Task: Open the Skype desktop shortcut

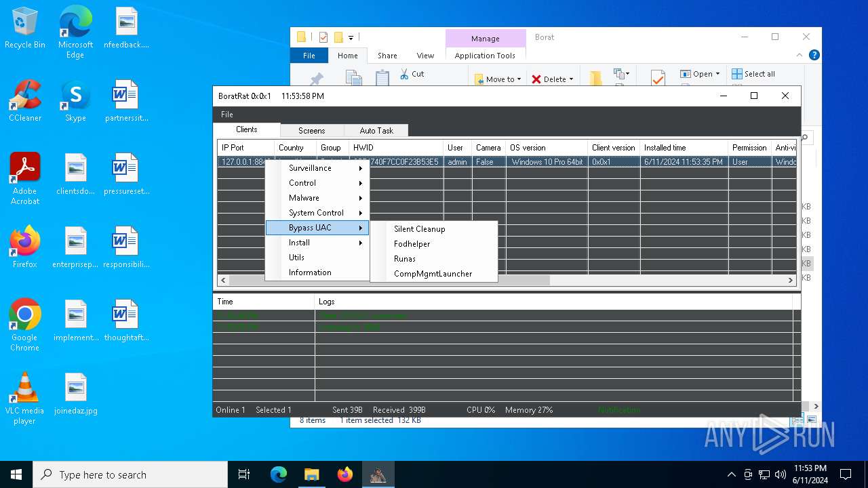Action: pyautogui.click(x=75, y=102)
